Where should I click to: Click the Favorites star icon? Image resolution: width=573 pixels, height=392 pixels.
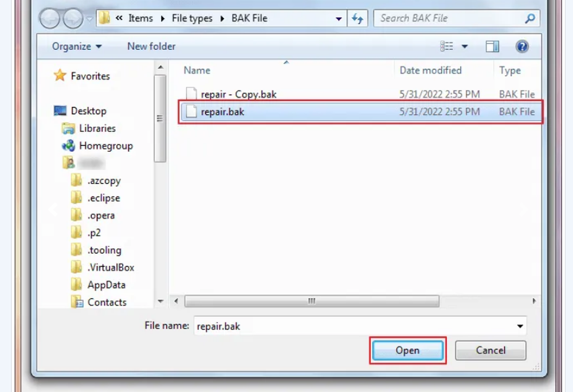[x=60, y=76]
